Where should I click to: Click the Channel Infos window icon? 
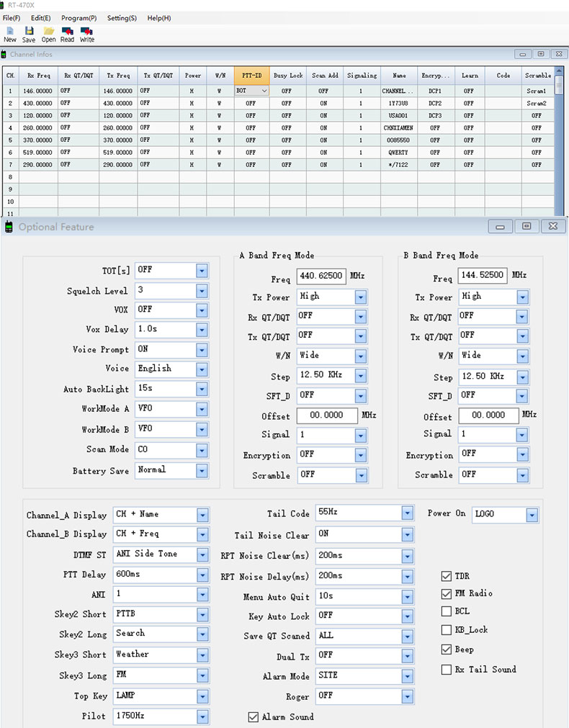tap(4, 55)
